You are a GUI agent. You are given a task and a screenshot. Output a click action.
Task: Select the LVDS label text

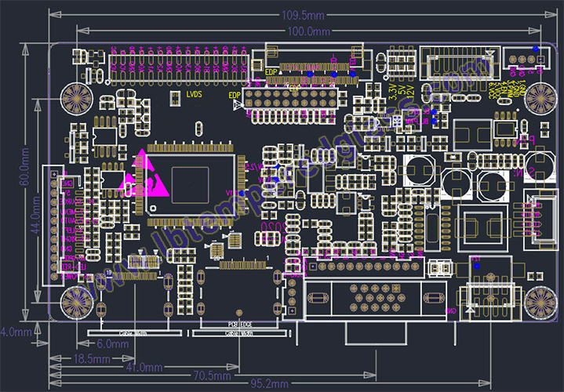point(195,94)
